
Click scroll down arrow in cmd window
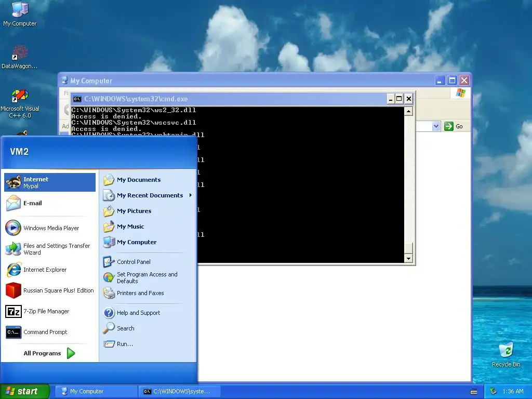click(x=408, y=259)
